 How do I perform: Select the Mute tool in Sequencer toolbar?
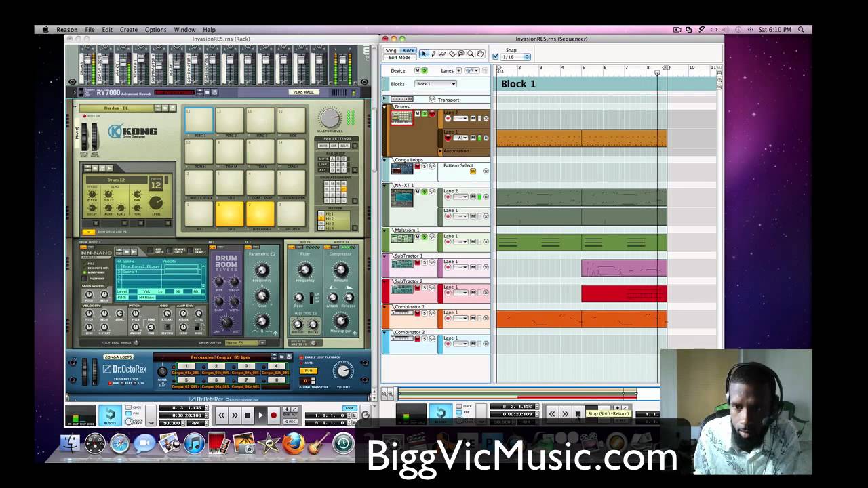(x=461, y=54)
